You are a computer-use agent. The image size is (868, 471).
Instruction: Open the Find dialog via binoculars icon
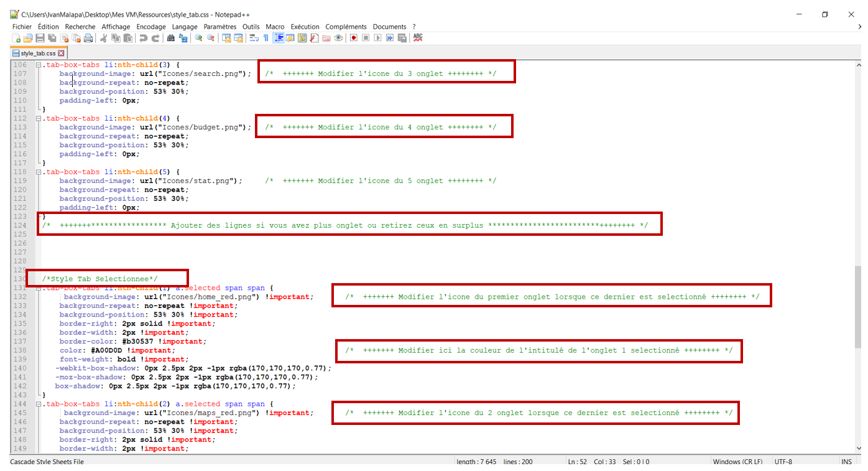171,38
